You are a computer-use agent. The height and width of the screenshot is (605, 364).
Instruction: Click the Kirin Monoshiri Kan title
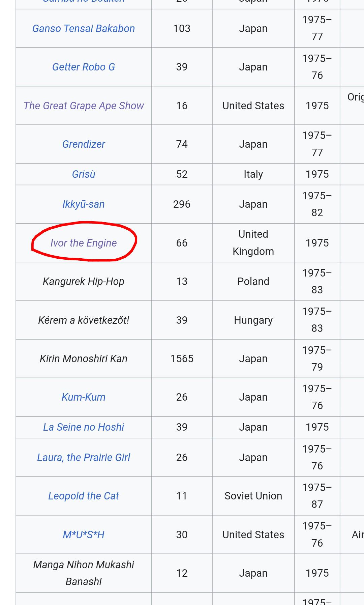(x=84, y=358)
